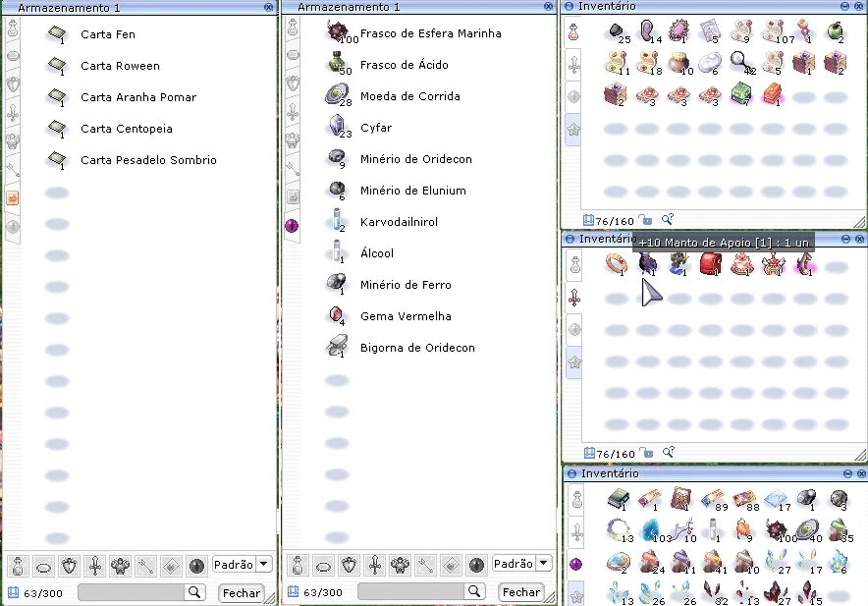Switch to potion item tab in equipment Inventário
The image size is (868, 606).
575,264
